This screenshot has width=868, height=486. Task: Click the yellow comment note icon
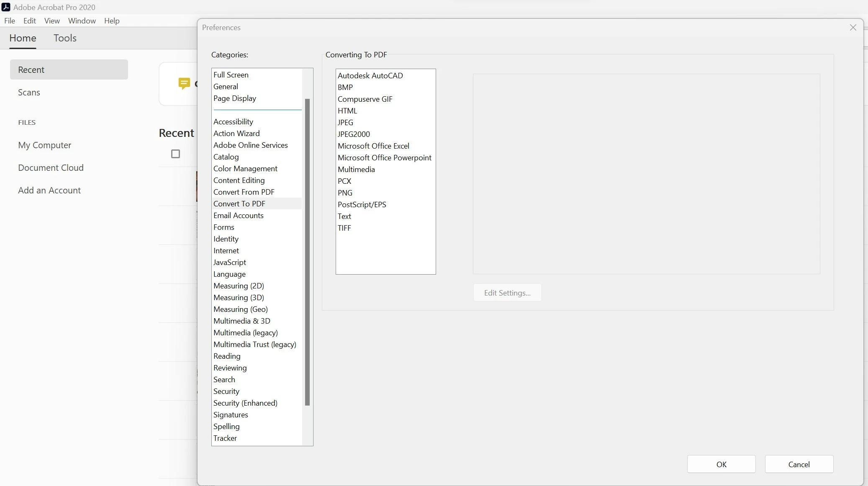pyautogui.click(x=184, y=83)
